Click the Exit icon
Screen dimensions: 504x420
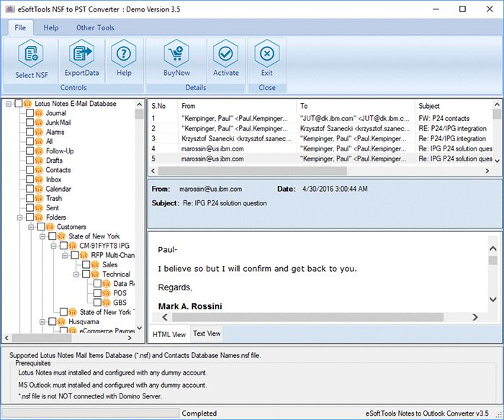pyautogui.click(x=267, y=53)
